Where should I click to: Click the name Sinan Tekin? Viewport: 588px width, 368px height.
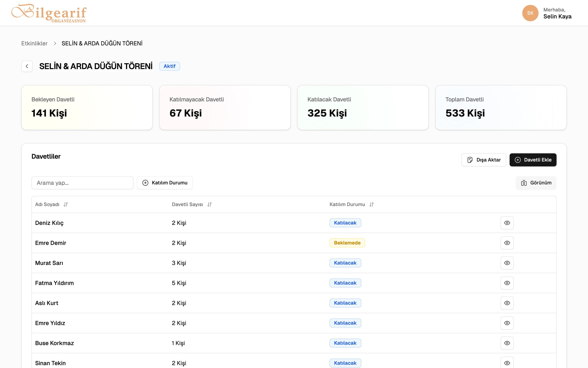click(50, 363)
